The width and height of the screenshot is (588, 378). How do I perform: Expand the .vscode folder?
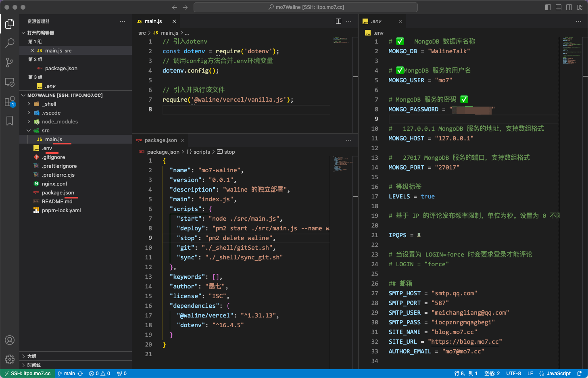click(75, 113)
